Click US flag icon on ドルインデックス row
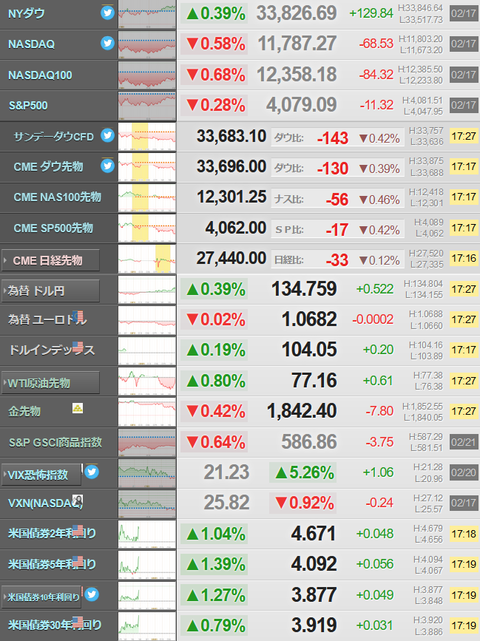Screen dimensions: 480x641 point(78,347)
